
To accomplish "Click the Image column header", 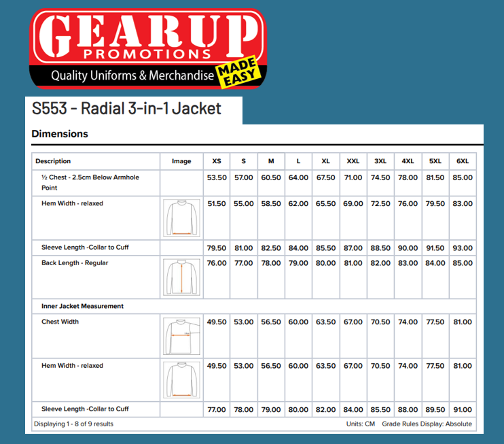I will 181,161.
